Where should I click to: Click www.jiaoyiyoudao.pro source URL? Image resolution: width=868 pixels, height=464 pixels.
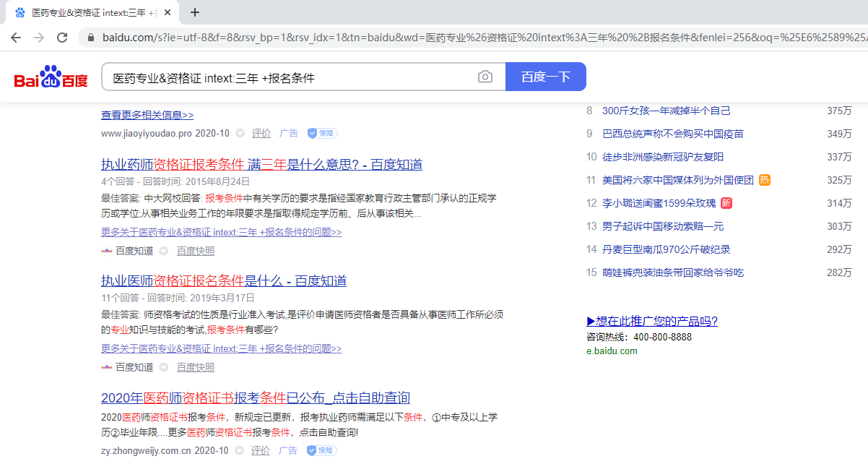[x=147, y=133]
